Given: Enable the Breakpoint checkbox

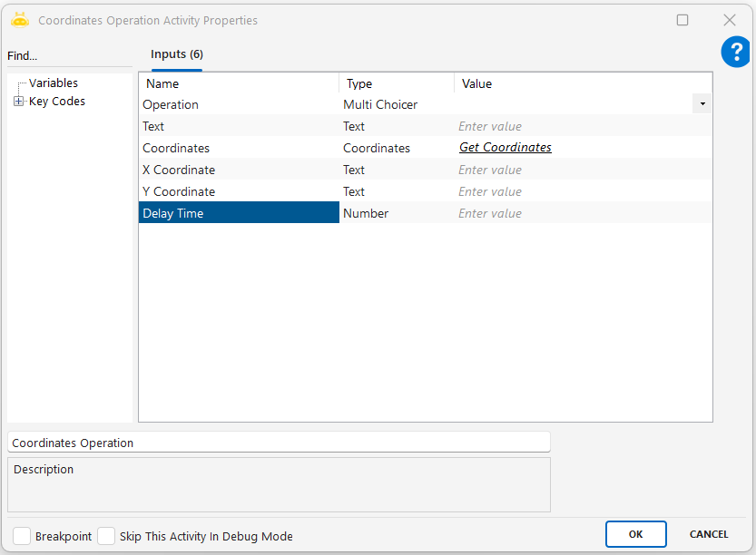Looking at the screenshot, I should click(x=22, y=536).
